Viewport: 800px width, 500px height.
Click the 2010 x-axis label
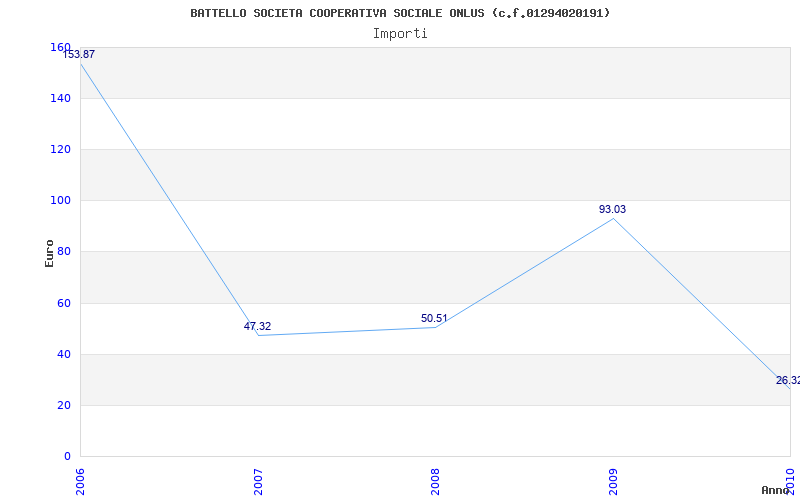point(790,482)
